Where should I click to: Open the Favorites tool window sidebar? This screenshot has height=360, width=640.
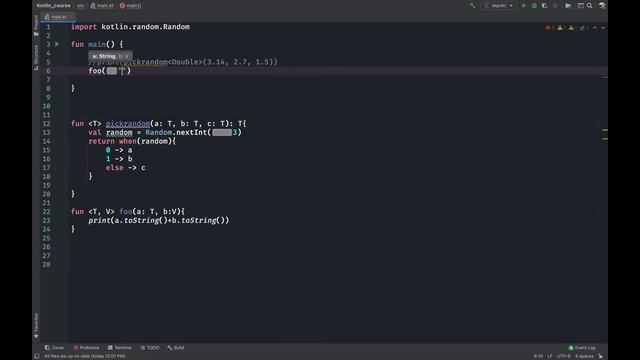click(x=36, y=325)
